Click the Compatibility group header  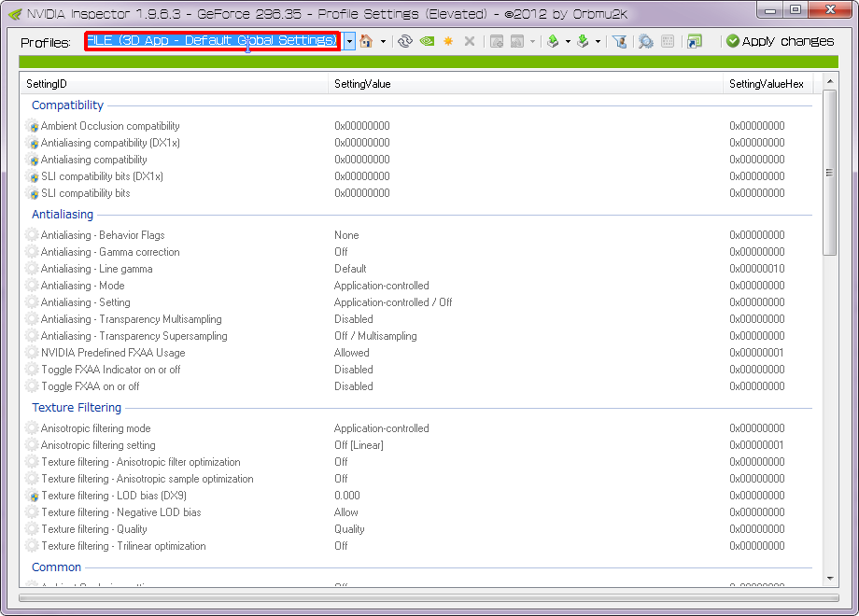(x=67, y=105)
